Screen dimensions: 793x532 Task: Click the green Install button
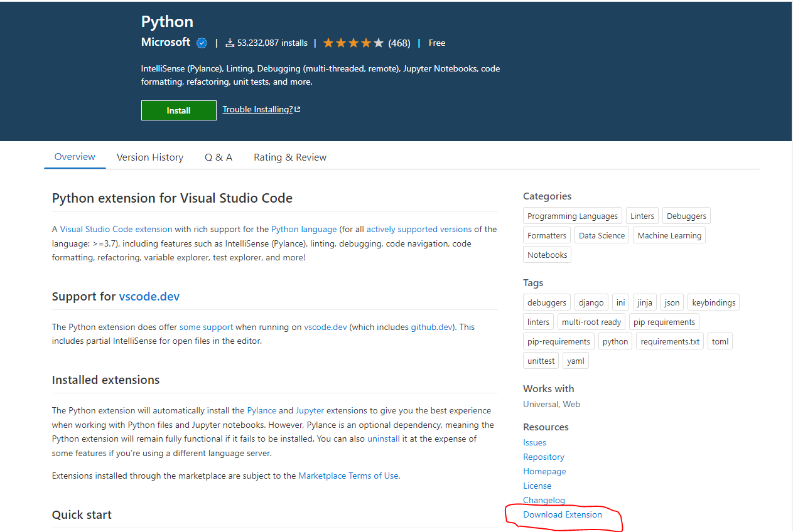pos(178,110)
